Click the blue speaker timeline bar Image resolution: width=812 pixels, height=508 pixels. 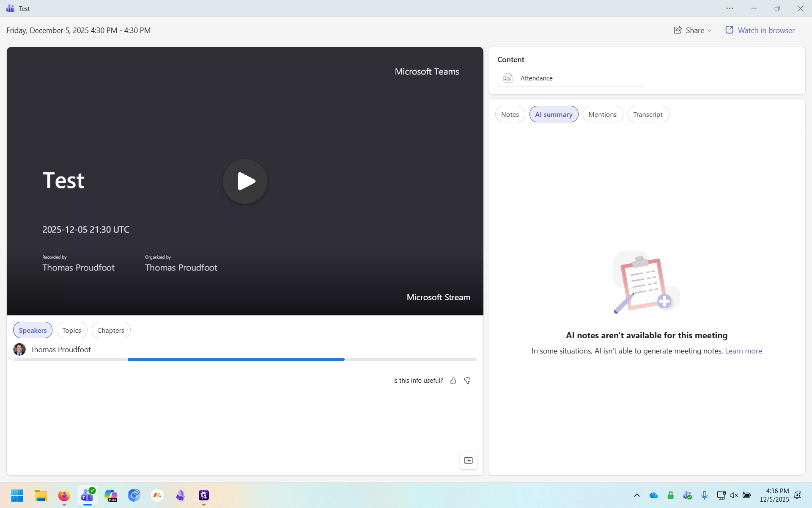(x=236, y=359)
